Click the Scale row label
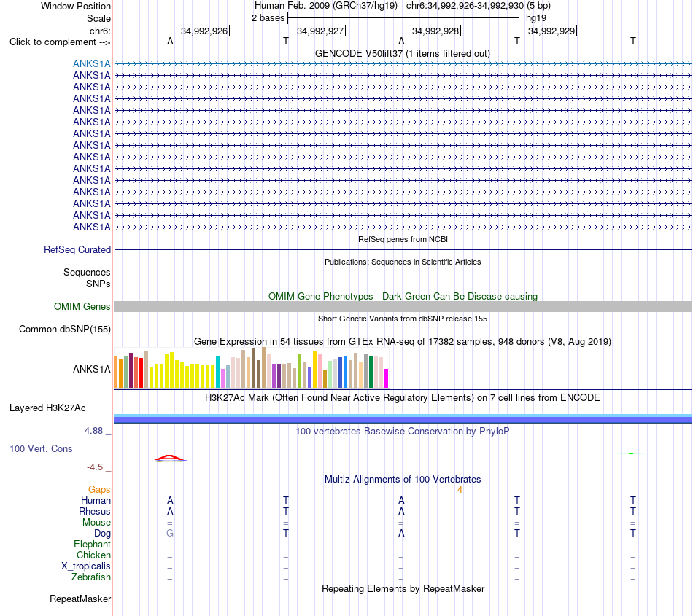693x616 pixels. tap(98, 18)
